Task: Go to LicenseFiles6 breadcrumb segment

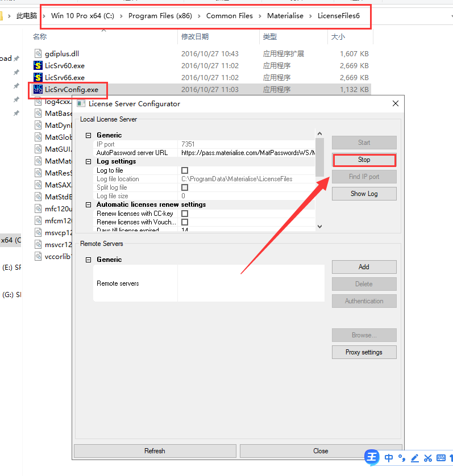Action: (x=338, y=16)
